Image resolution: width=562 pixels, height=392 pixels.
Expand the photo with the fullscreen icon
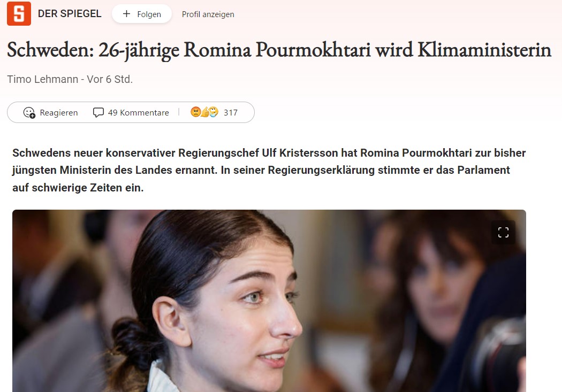(x=503, y=232)
